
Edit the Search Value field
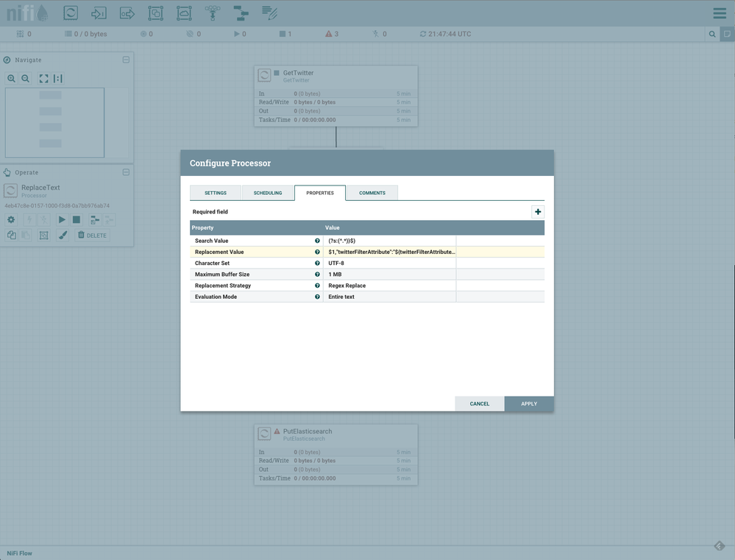[389, 241]
